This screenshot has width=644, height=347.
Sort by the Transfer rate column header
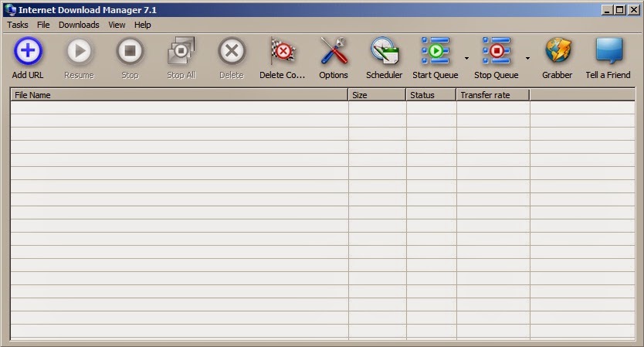pyautogui.click(x=493, y=95)
